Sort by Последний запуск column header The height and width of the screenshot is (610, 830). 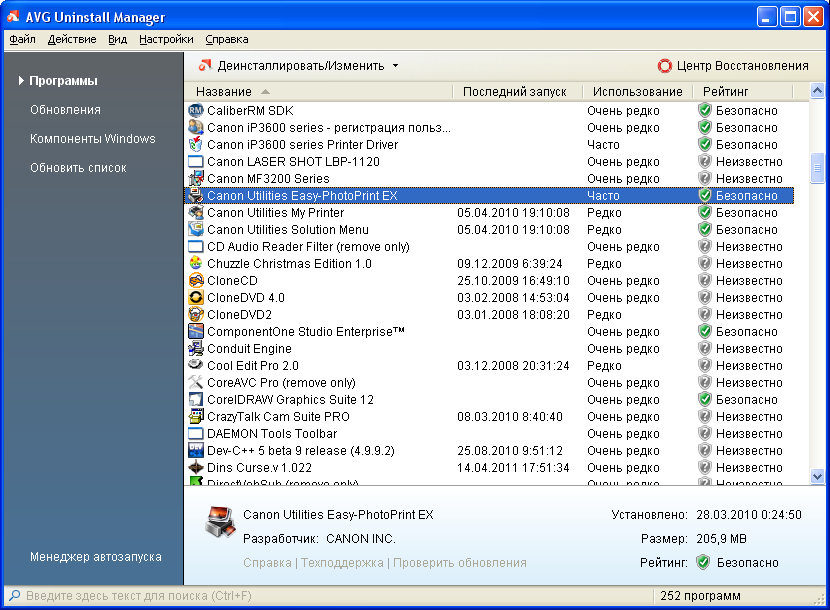(518, 92)
